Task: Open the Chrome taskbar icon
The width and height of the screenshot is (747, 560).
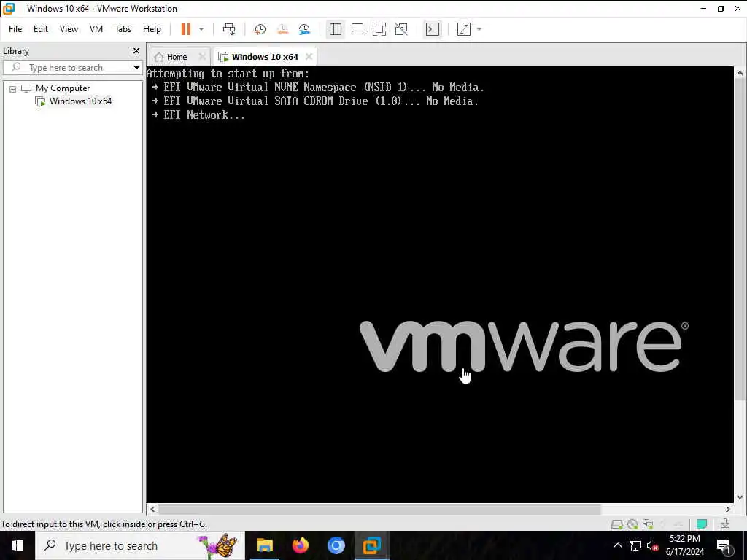Action: click(336, 545)
